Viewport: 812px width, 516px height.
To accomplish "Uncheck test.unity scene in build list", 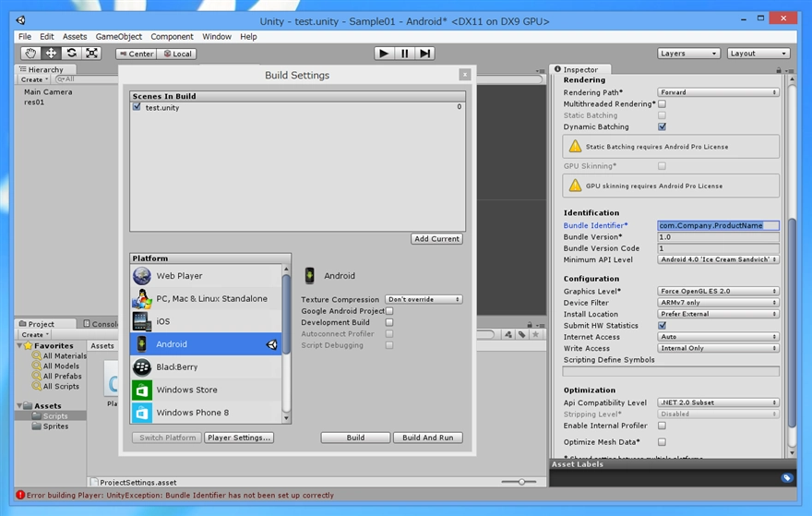I will (x=137, y=107).
